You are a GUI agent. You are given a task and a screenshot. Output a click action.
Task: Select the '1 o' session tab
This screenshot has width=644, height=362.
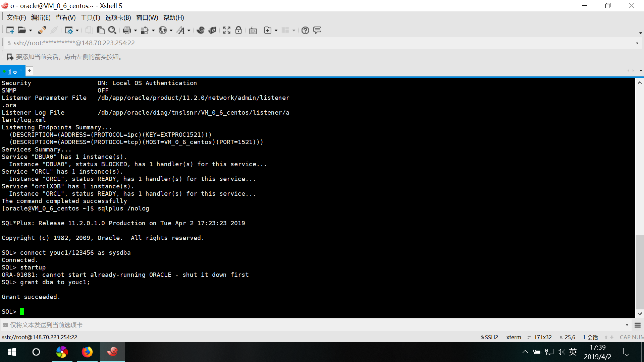(12, 71)
